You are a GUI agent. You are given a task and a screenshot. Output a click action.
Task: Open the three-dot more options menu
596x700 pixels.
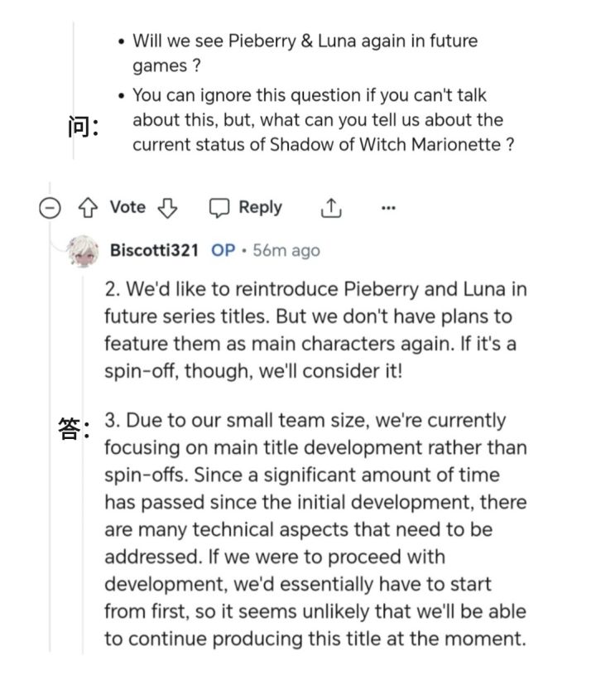click(x=388, y=208)
